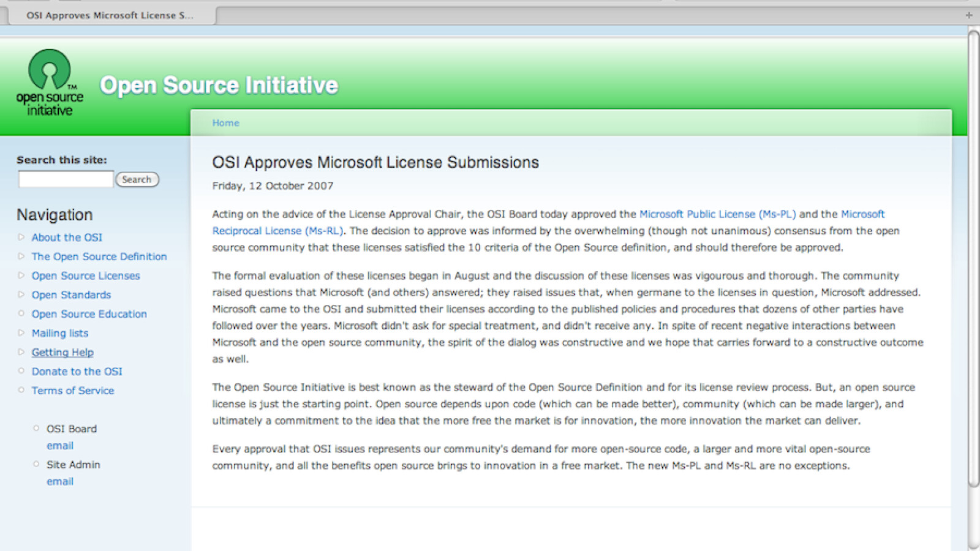Click the vertical page scrollbar
Screen dimensions: 980x551
click(973, 257)
